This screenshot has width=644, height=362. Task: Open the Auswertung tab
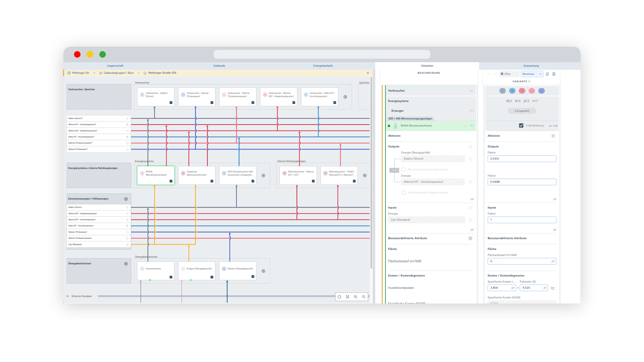coord(531,66)
